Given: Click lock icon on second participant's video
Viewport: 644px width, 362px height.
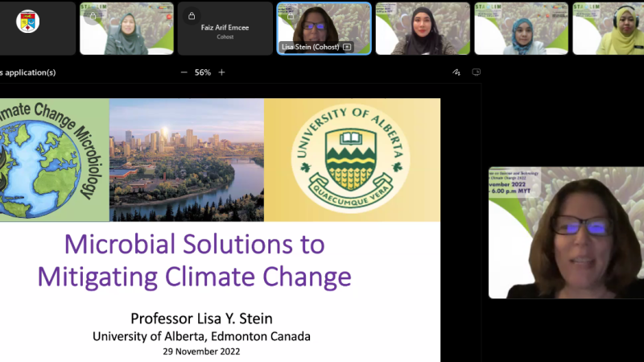Looking at the screenshot, I should 93,15.
